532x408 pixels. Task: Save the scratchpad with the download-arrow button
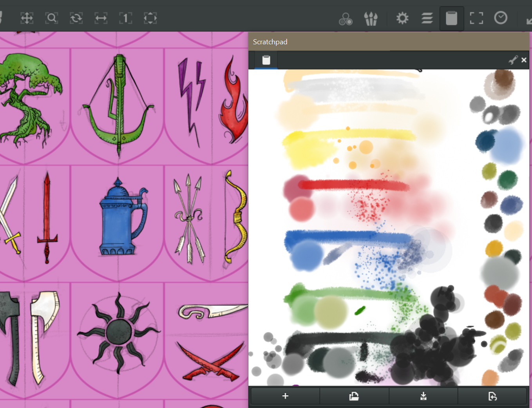click(x=423, y=396)
